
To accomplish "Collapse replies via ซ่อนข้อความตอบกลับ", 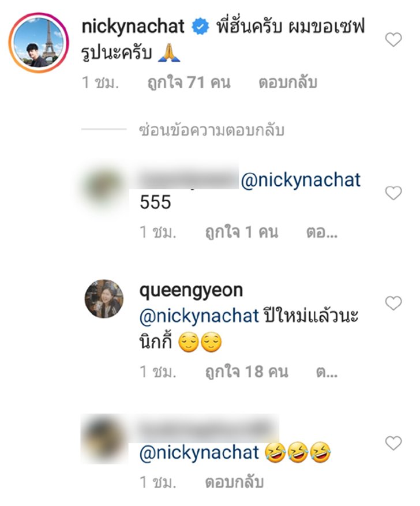I will 211,130.
